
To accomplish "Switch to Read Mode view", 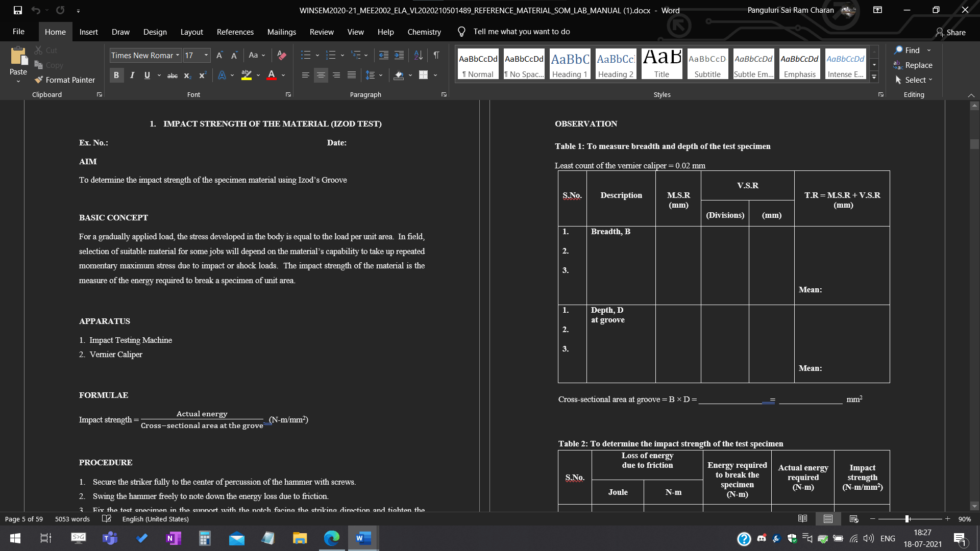I will pos(802,519).
